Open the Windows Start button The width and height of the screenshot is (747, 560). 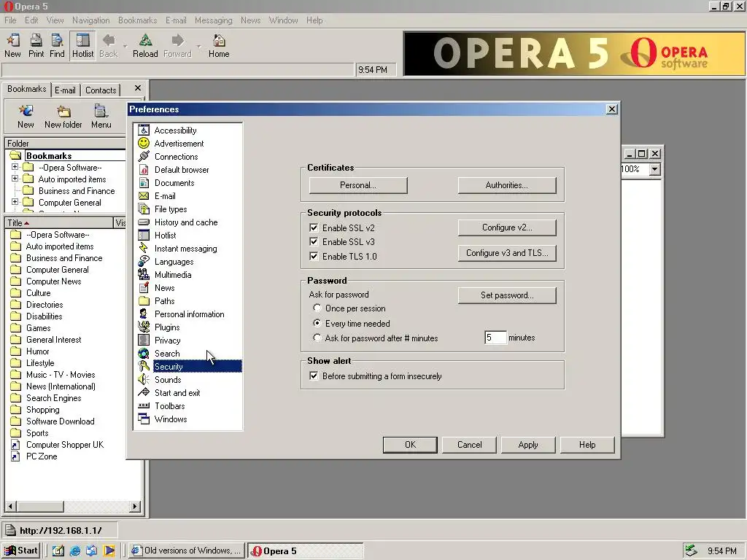click(x=21, y=551)
